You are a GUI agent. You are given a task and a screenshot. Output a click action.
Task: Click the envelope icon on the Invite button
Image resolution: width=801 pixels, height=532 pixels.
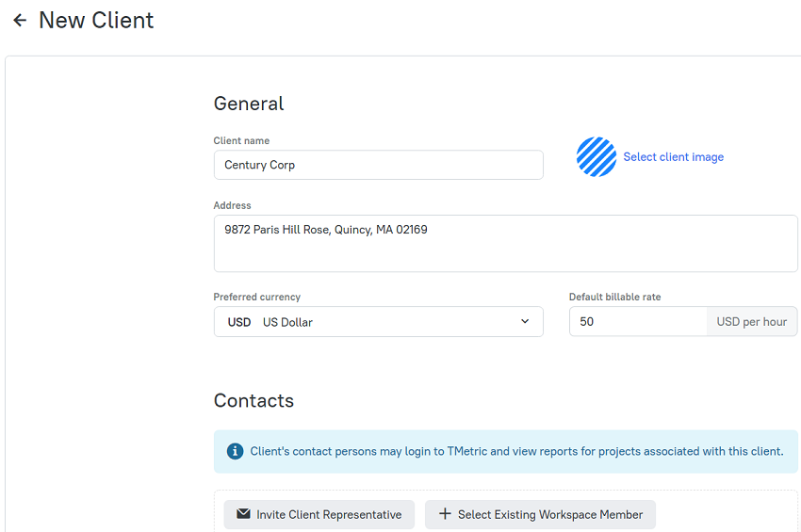(244, 514)
